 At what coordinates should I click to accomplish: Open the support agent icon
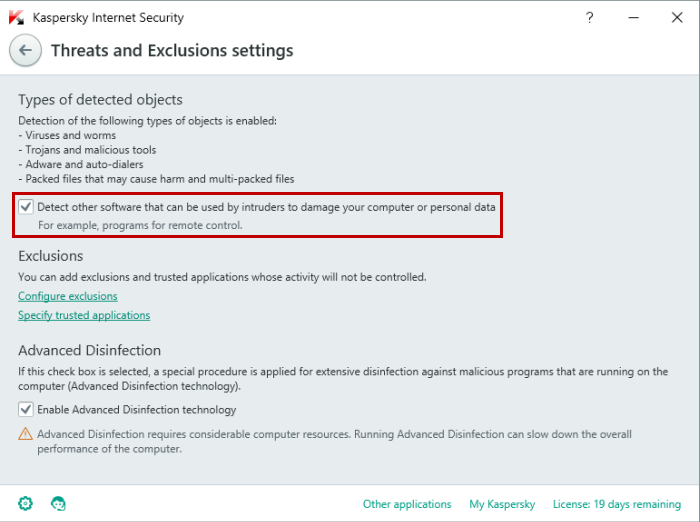click(58, 503)
